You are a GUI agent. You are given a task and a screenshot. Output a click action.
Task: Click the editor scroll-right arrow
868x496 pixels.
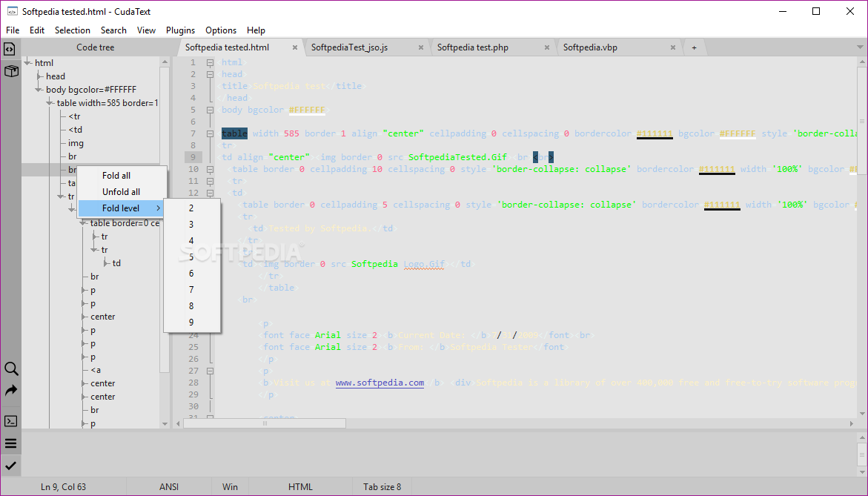pyautogui.click(x=852, y=423)
